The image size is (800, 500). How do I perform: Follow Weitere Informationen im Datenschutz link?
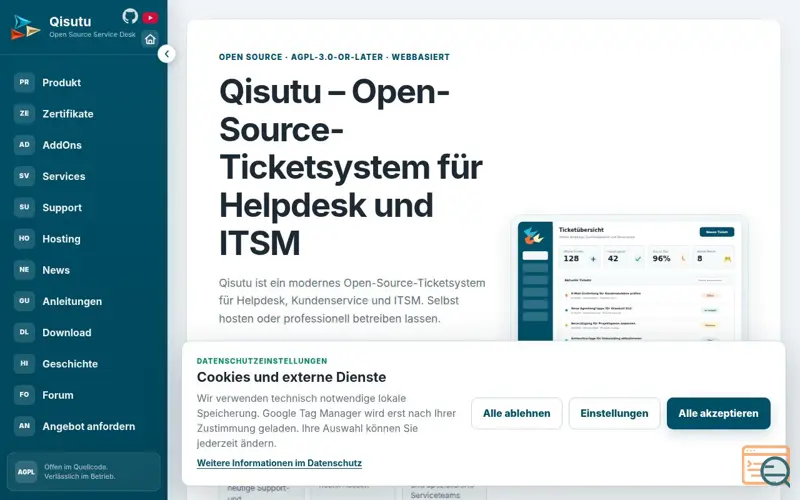tap(279, 463)
